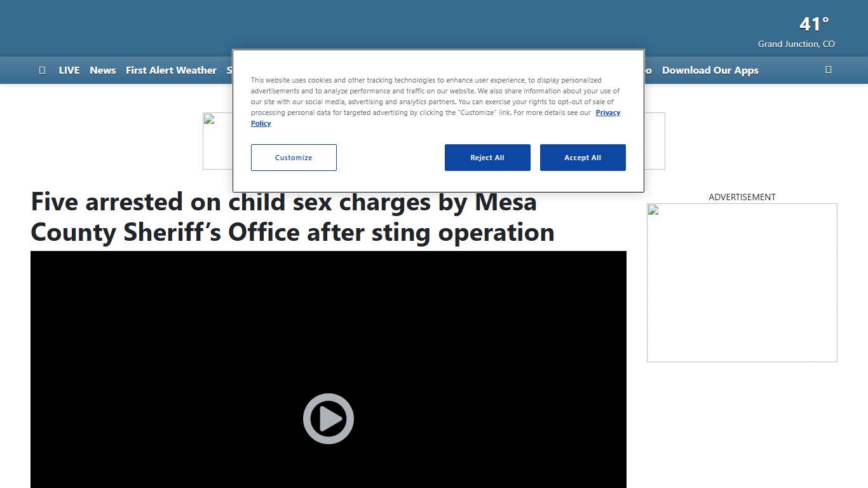Open the Download Our Apps page
868x488 pixels.
pyautogui.click(x=710, y=70)
